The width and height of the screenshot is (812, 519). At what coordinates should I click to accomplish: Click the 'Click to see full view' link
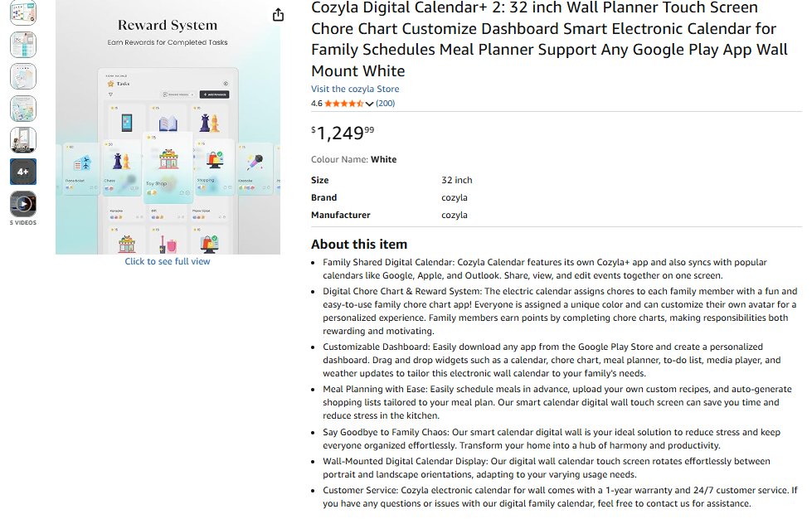coord(168,261)
